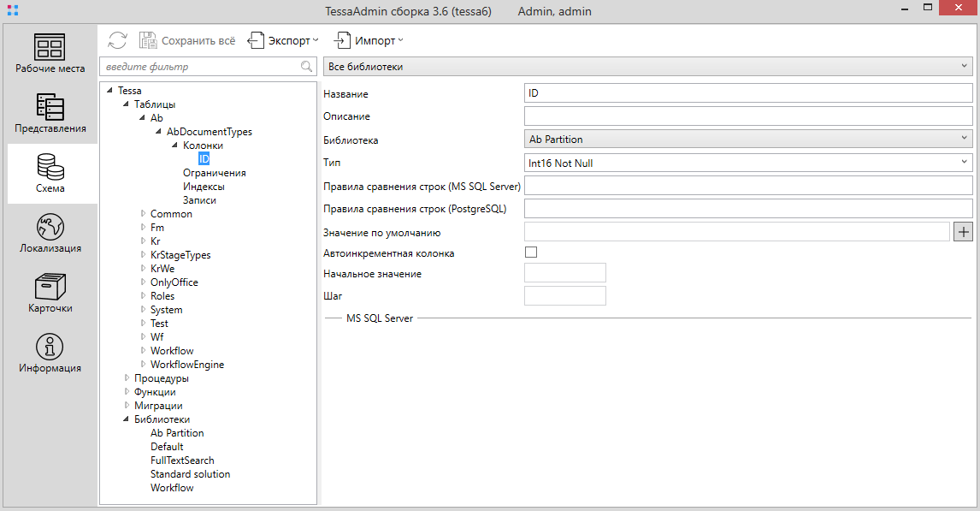Viewport: 980px width, 511px height.
Task: Open the Импорт menu
Action: 369,40
